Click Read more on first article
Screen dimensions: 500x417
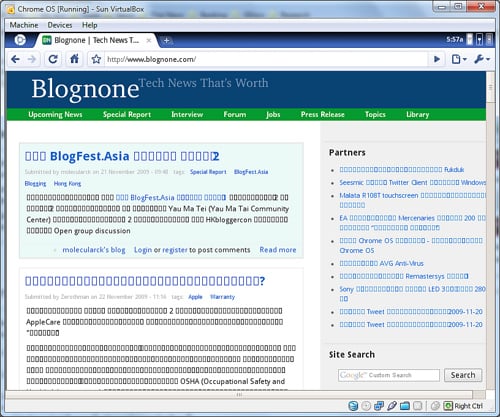tap(278, 250)
